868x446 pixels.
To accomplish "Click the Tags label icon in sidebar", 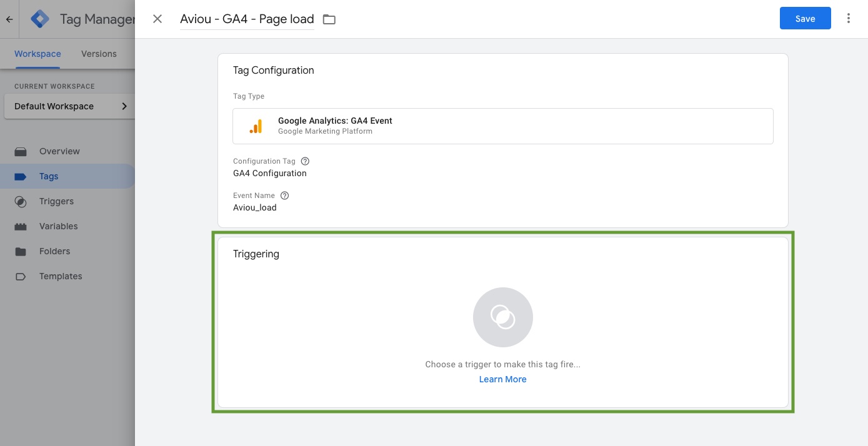I will tap(21, 177).
